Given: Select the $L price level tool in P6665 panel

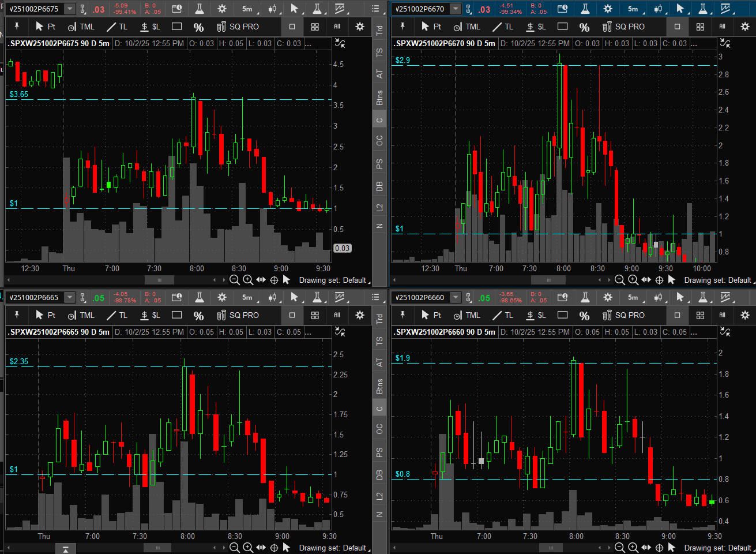Looking at the screenshot, I should 151,315.
